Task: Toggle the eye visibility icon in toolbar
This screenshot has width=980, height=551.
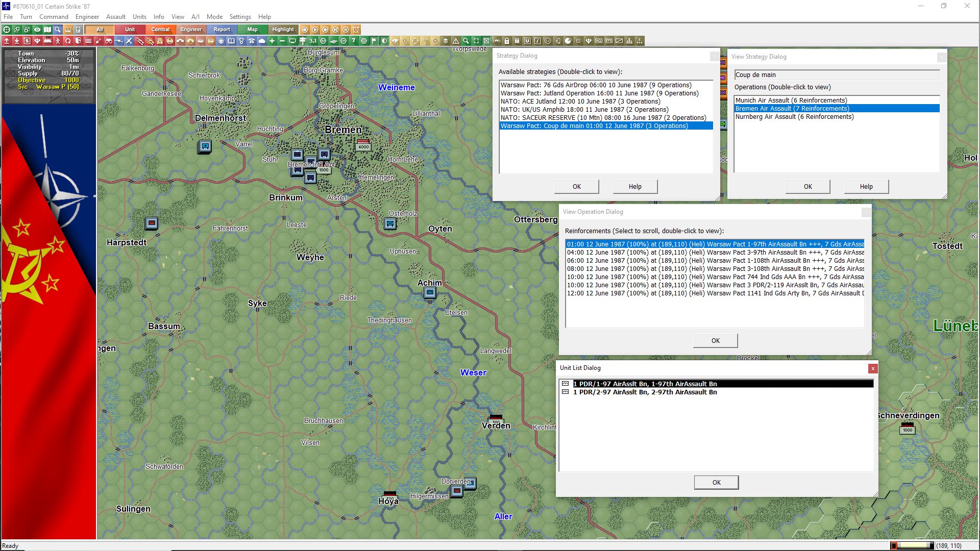Action: pos(37,30)
